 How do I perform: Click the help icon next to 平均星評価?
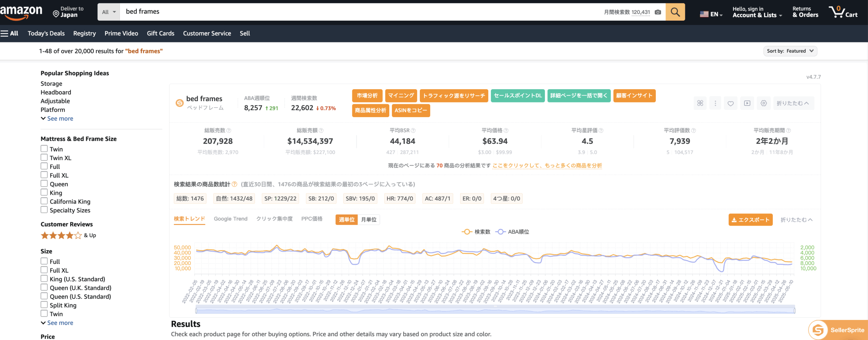(601, 131)
